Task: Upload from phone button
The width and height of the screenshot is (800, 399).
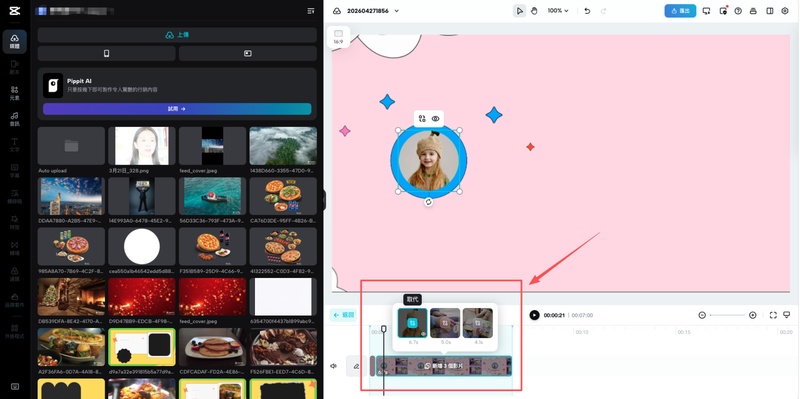Action: pyautogui.click(x=107, y=54)
